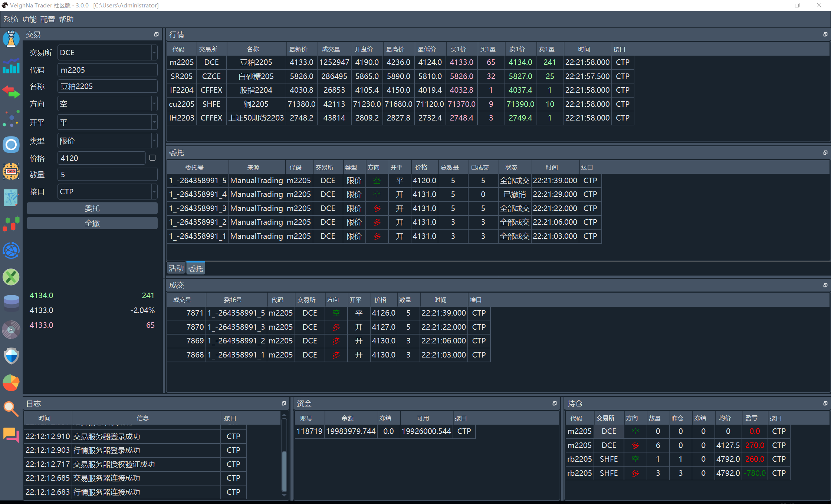Click the chess rook icon in sidebar
Image resolution: width=831 pixels, height=504 pixels.
click(x=11, y=39)
